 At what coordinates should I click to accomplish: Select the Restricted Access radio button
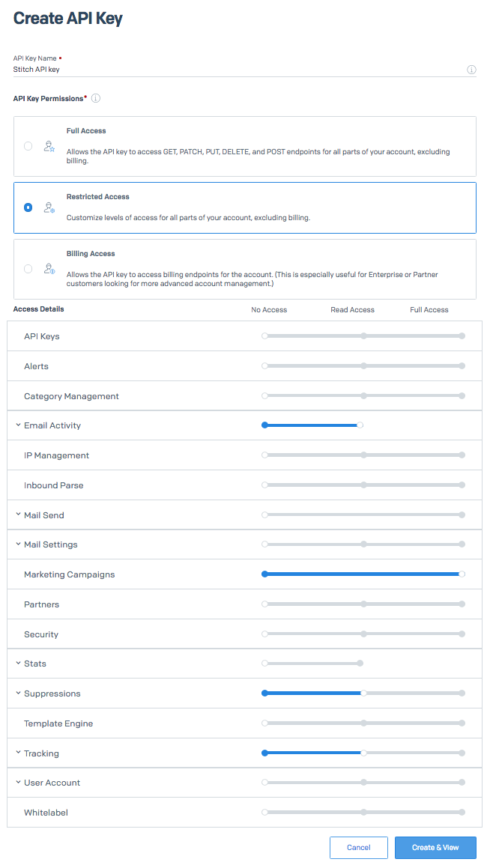click(28, 207)
